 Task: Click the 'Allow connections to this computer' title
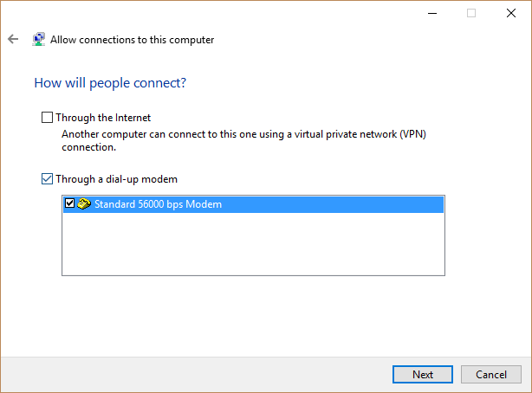point(133,40)
